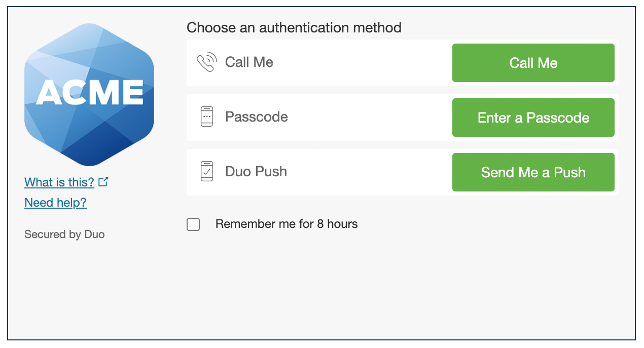The width and height of the screenshot is (644, 348).
Task: Click Send Me a Push
Action: [x=533, y=172]
